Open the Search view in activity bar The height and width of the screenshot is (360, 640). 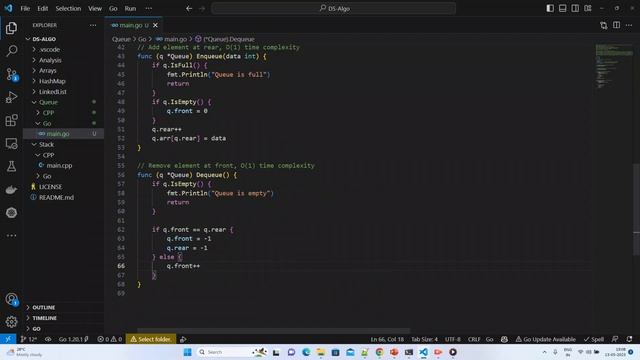click(x=11, y=51)
